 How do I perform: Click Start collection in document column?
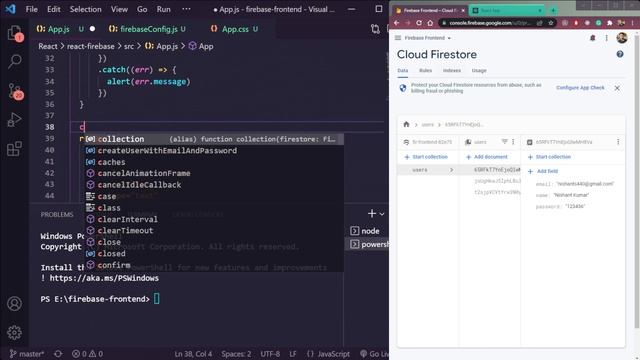click(549, 157)
